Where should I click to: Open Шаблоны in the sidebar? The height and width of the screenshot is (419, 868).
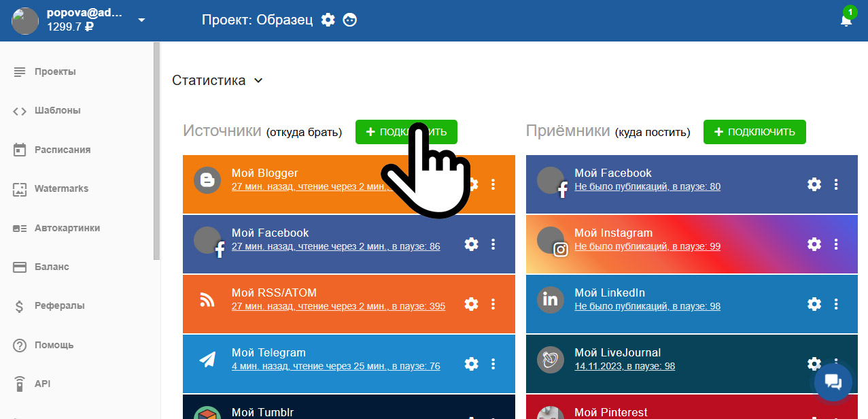57,110
